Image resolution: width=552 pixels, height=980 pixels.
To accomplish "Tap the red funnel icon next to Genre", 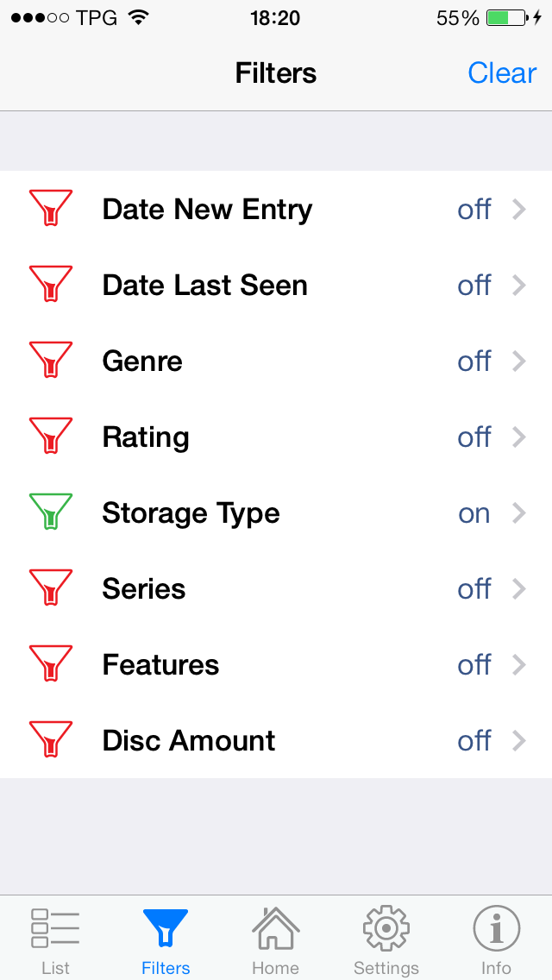I will [x=51, y=361].
